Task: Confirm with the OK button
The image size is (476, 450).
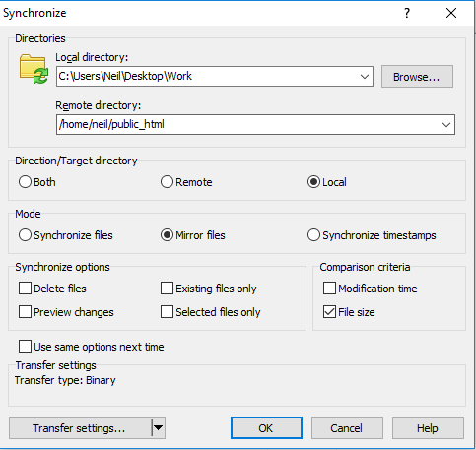Action: [266, 428]
